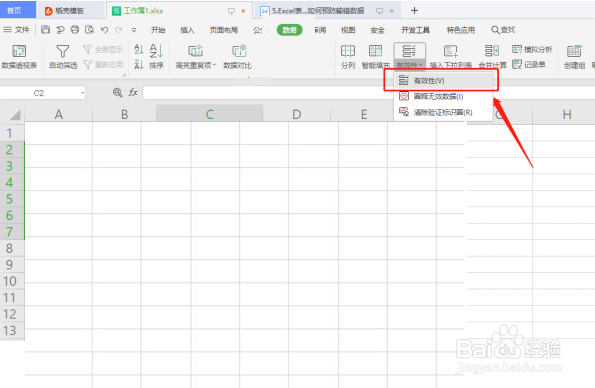Switch to the 视图 ribbon tab
Image resolution: width=595 pixels, height=388 pixels.
click(x=348, y=30)
